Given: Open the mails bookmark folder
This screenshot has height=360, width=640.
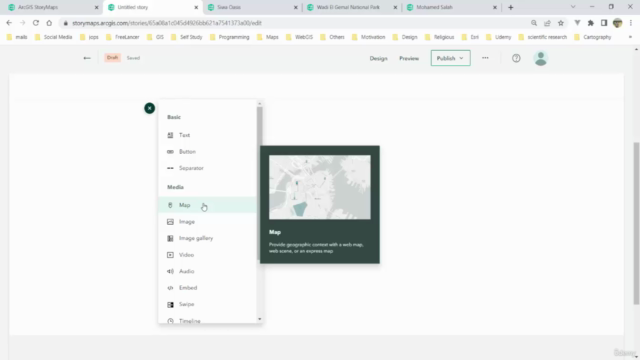Looking at the screenshot, I should tap(17, 37).
